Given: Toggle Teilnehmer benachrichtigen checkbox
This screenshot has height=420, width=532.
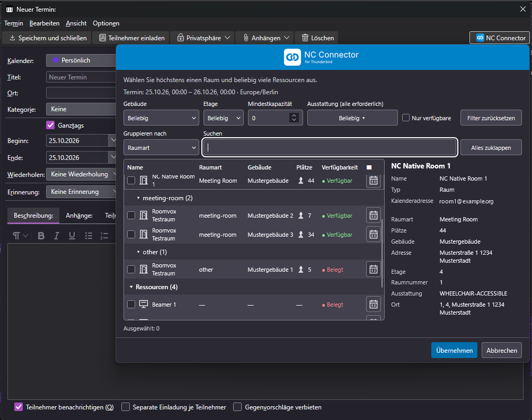Looking at the screenshot, I should (x=19, y=407).
